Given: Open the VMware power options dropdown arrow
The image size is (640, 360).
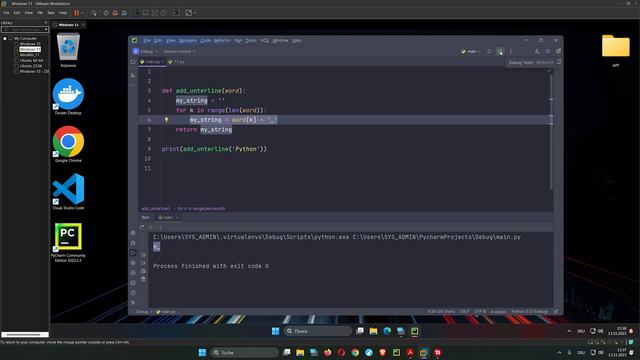Looking at the screenshot, I should click(x=82, y=13).
